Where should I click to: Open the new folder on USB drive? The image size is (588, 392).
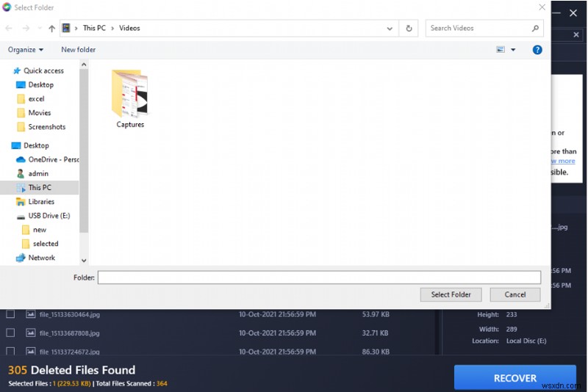40,230
